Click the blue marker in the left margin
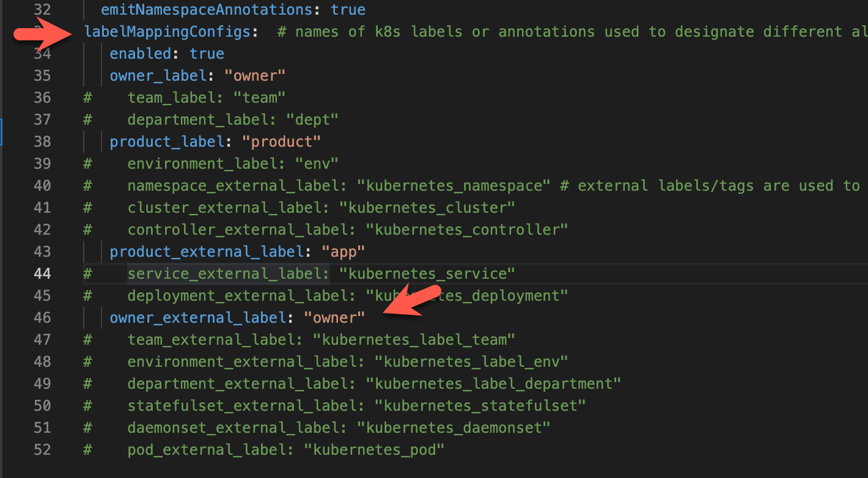The image size is (868, 478). (2, 132)
